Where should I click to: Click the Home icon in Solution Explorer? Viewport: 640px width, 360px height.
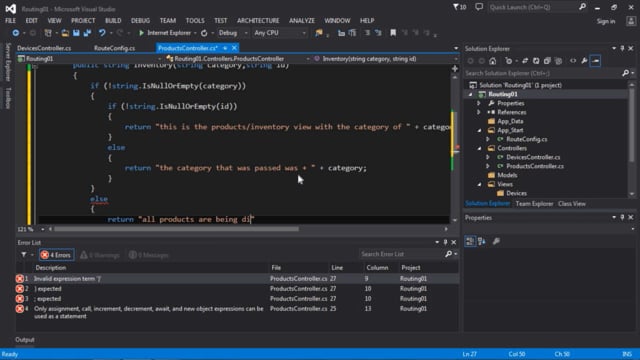493,61
